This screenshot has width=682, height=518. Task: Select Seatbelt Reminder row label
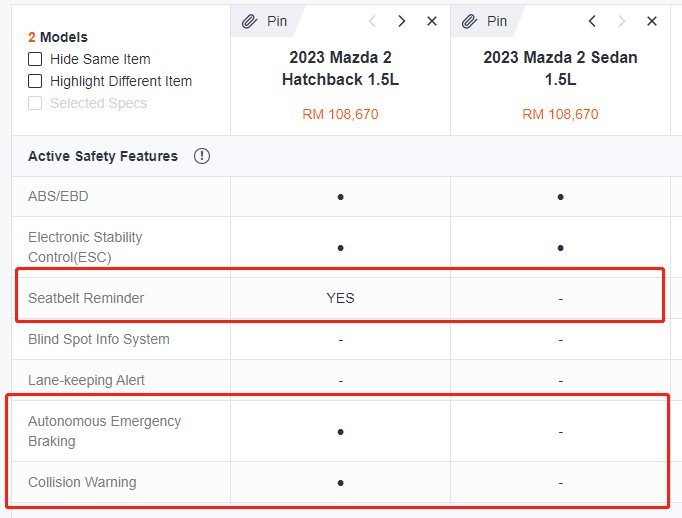pyautogui.click(x=86, y=298)
